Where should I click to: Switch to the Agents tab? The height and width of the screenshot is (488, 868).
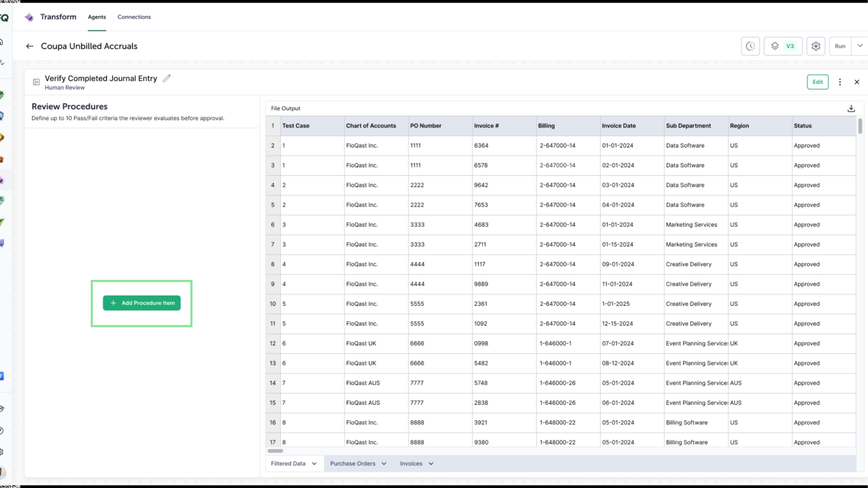[x=97, y=17]
